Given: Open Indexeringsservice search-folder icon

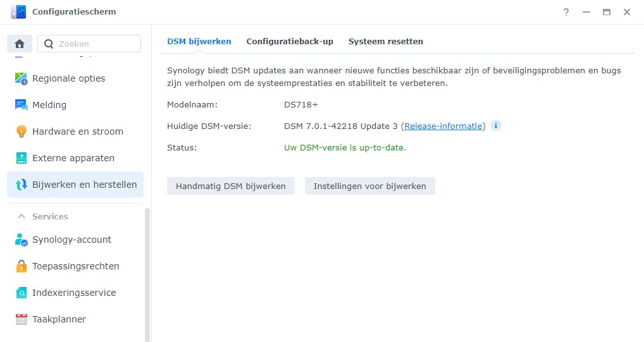Looking at the screenshot, I should 22,293.
